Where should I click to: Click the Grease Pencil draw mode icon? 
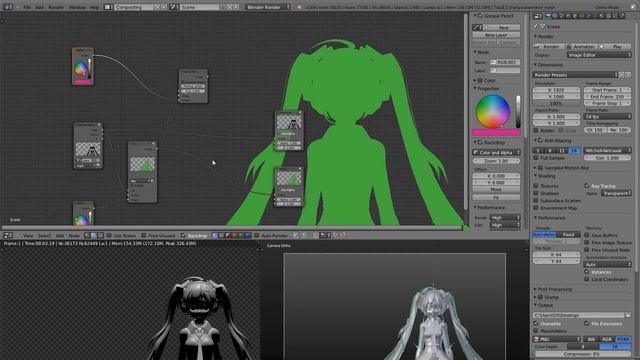pyautogui.click(x=478, y=27)
